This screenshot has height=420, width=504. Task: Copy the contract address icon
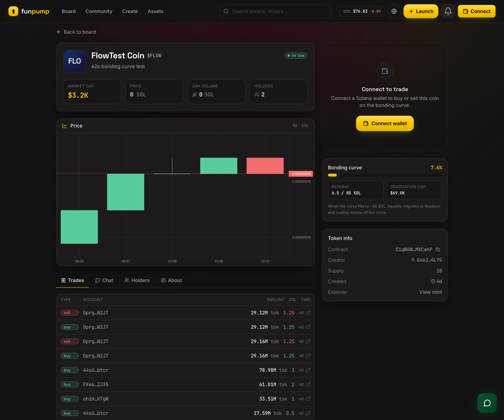click(438, 249)
